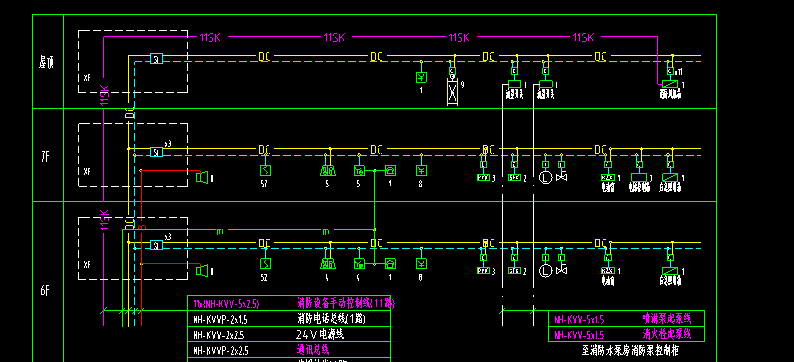Viewport: 794px width, 362px height.
Task: Click the 消火栓起泵线 legend text
Action: [666, 334]
